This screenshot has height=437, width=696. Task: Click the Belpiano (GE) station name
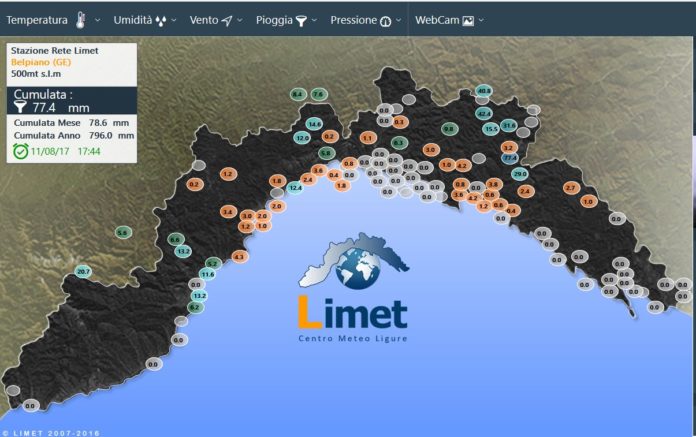[41, 62]
